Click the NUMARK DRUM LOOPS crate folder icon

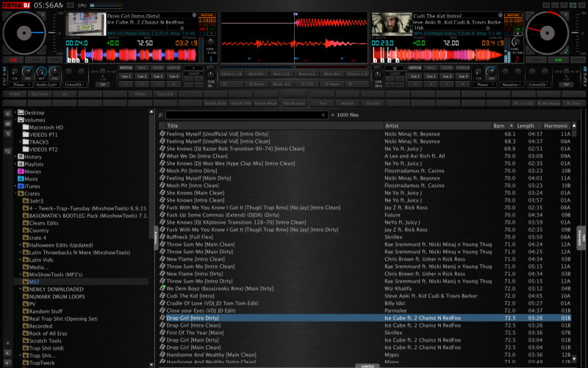pos(26,297)
